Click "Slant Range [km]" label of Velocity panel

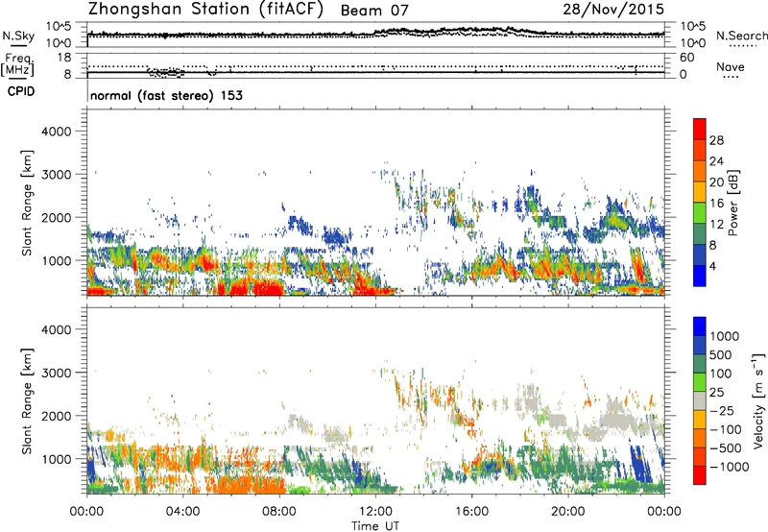coord(27,400)
